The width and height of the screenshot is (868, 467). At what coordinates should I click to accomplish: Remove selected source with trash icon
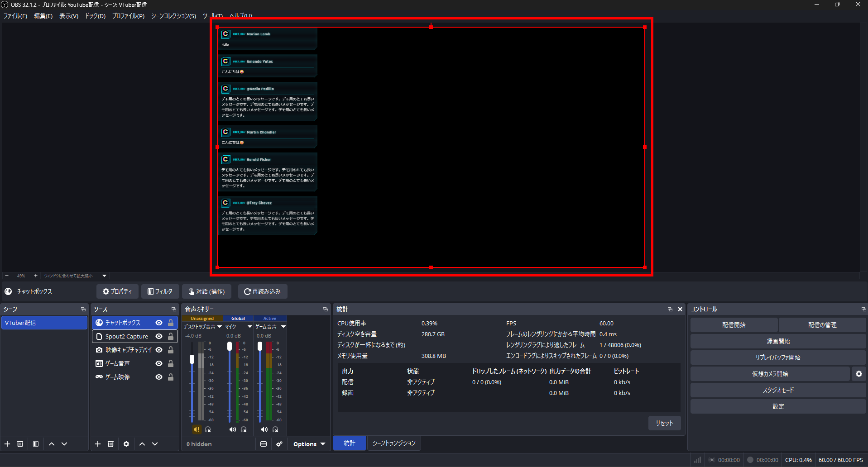(110, 444)
